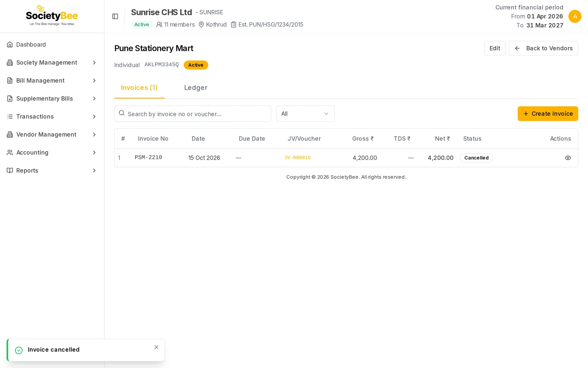Click the PAN AKLPM3345Q text
The image size is (588, 368).
[x=162, y=65]
